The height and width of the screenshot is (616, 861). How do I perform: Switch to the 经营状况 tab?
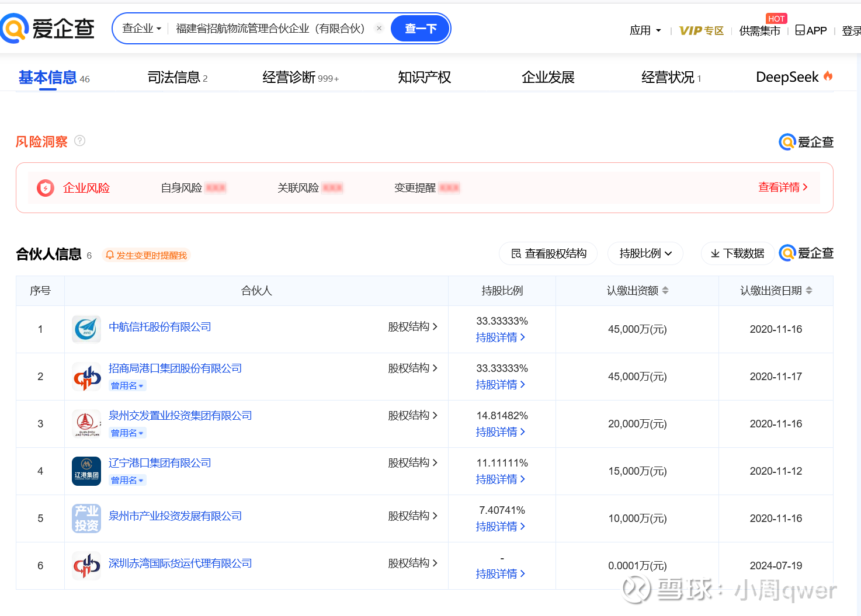(x=671, y=78)
